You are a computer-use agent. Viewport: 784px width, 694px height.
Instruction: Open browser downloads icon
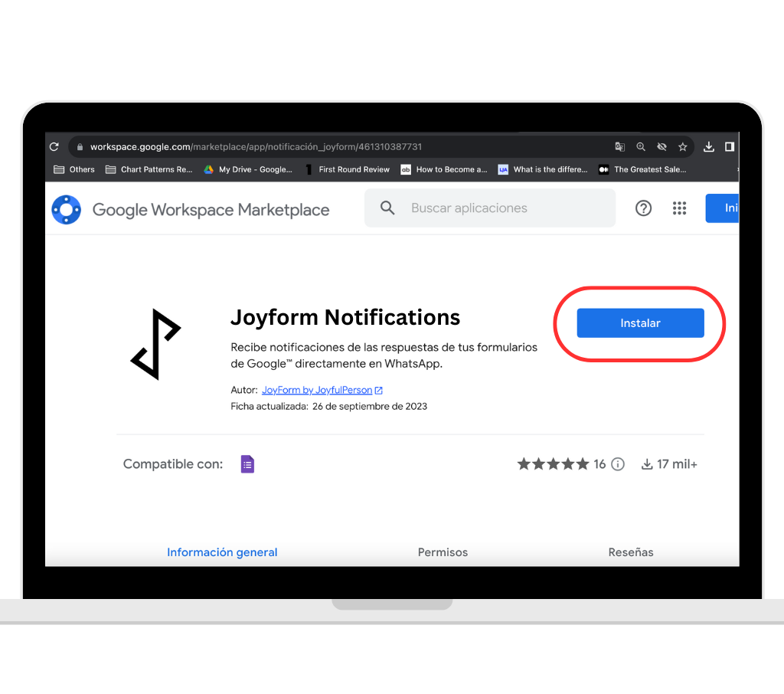(x=708, y=146)
